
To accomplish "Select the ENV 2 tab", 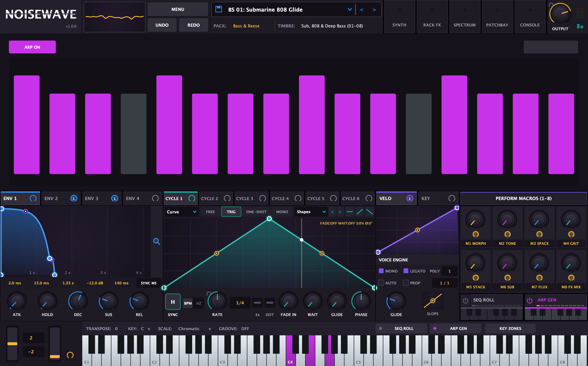I will tap(61, 198).
